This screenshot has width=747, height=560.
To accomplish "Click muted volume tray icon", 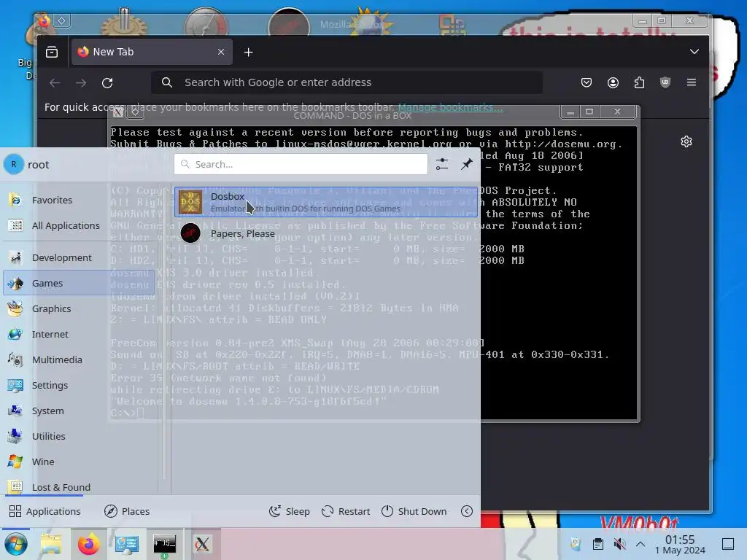I will 619,544.
